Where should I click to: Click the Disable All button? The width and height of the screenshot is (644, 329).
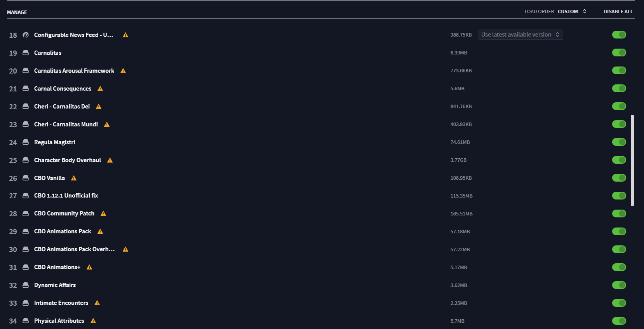(618, 12)
